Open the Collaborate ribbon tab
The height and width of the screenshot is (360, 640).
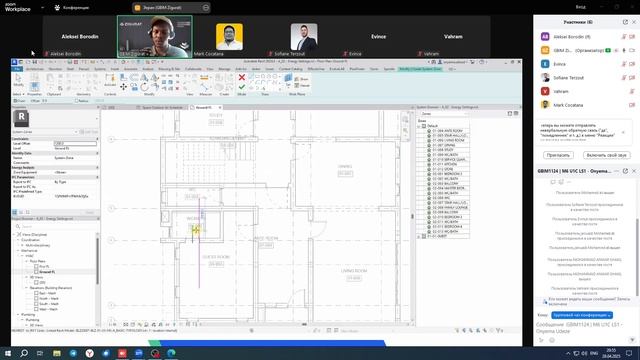[193, 69]
